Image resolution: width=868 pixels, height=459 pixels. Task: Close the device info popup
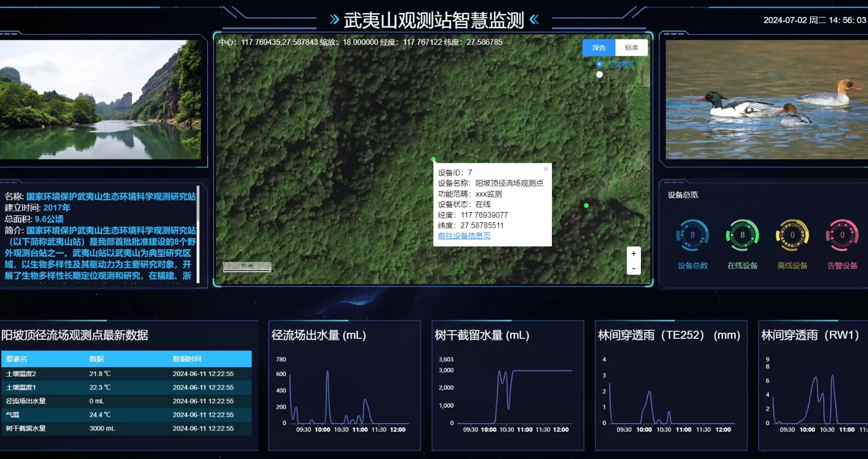546,169
